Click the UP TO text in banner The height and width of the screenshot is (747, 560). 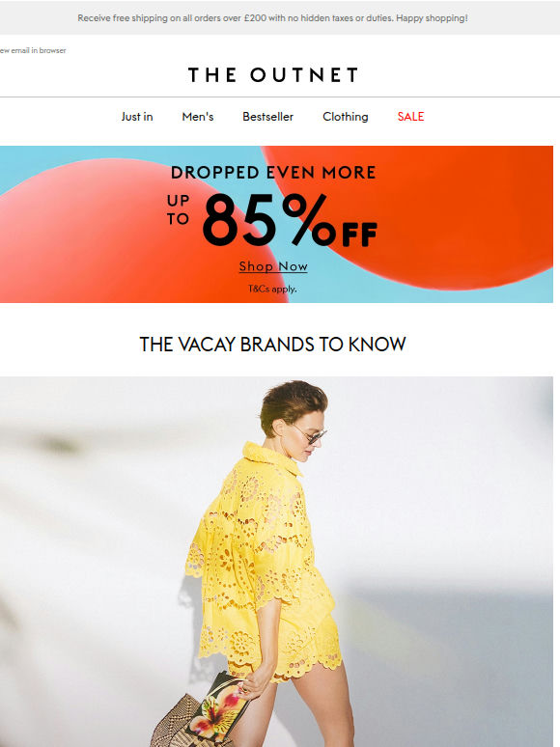179,209
